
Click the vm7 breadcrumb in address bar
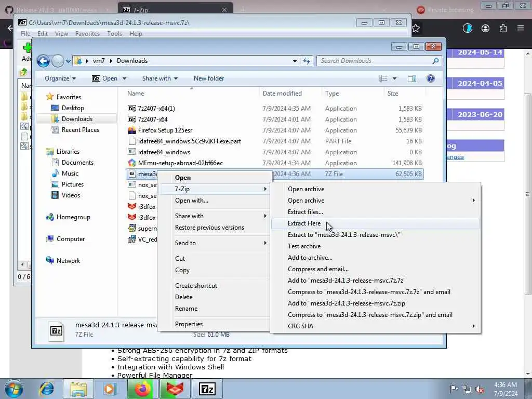98,61
